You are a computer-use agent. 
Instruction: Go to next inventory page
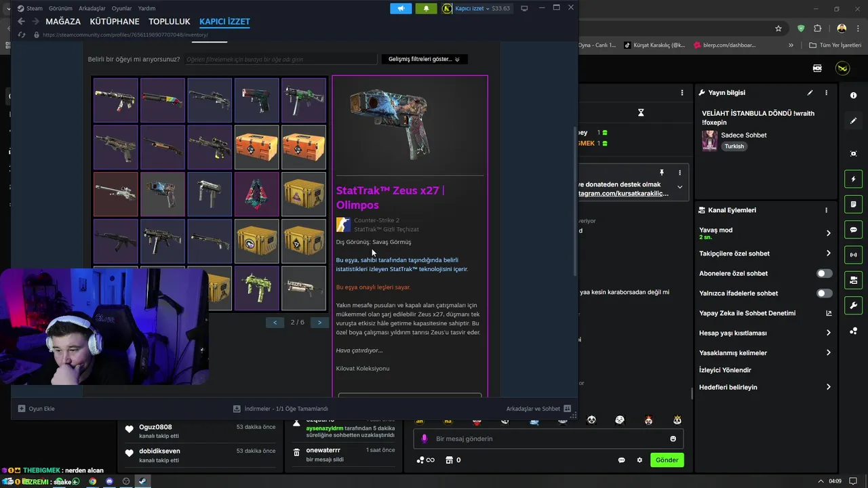tap(319, 322)
